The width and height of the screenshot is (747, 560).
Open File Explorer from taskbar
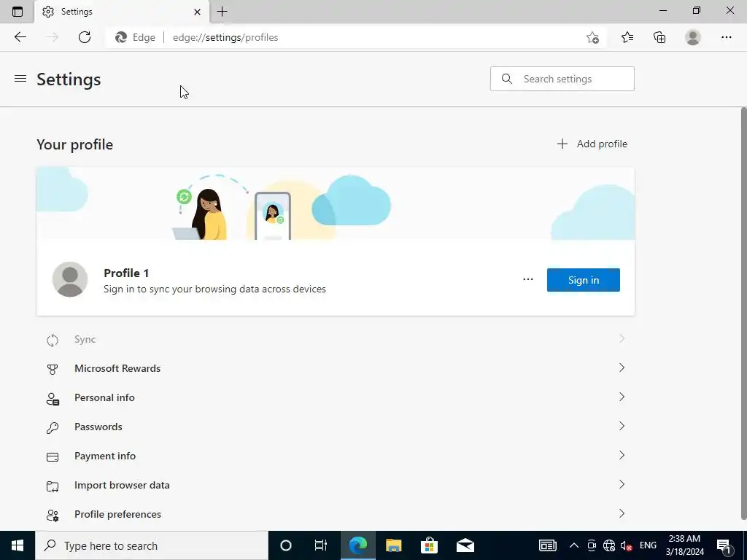[x=393, y=545]
